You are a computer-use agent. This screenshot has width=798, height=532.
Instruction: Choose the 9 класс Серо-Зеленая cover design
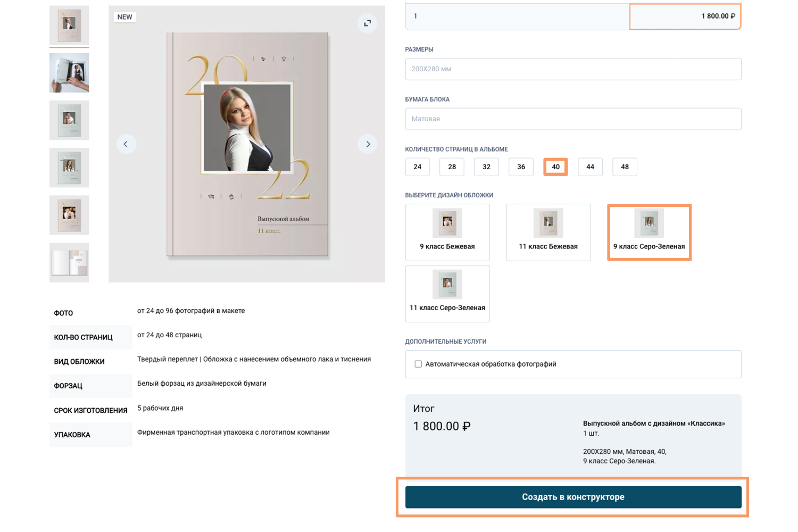click(x=649, y=232)
